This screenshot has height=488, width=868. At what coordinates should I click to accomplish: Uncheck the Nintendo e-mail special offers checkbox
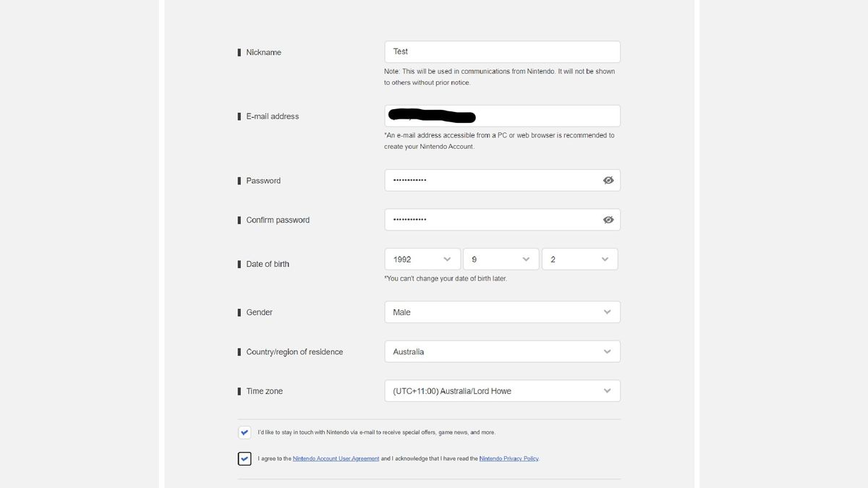click(x=244, y=432)
